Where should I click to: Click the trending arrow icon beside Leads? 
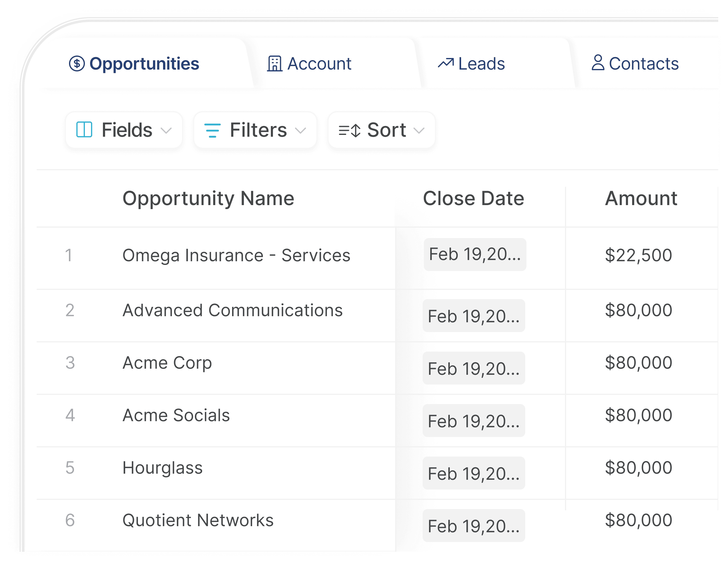click(x=446, y=63)
